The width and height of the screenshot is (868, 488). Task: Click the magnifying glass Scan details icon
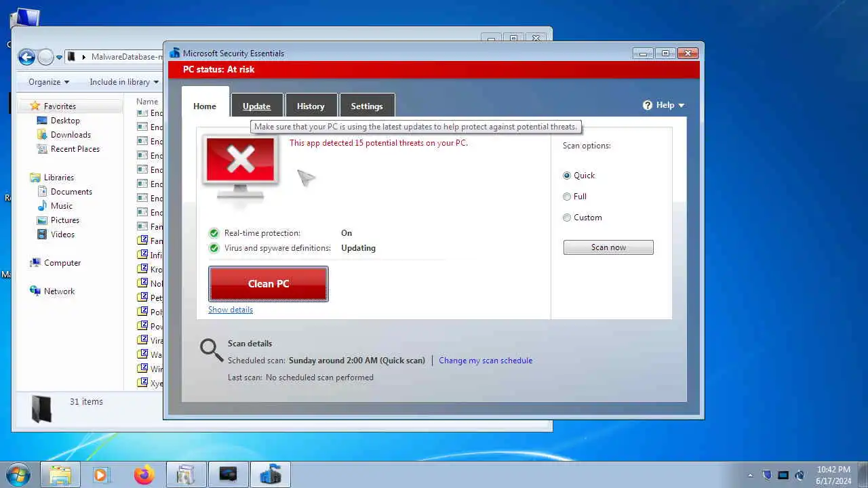point(212,350)
